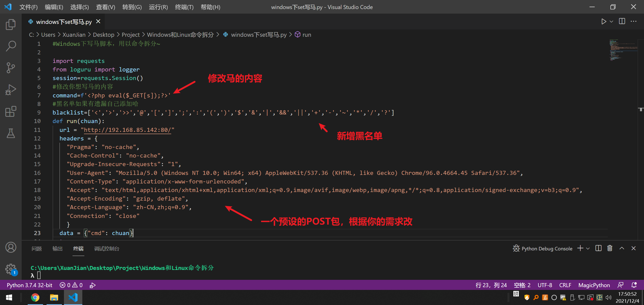This screenshot has height=305, width=644.
Task: Click the Desktop breadcrumb segment
Action: point(103,35)
